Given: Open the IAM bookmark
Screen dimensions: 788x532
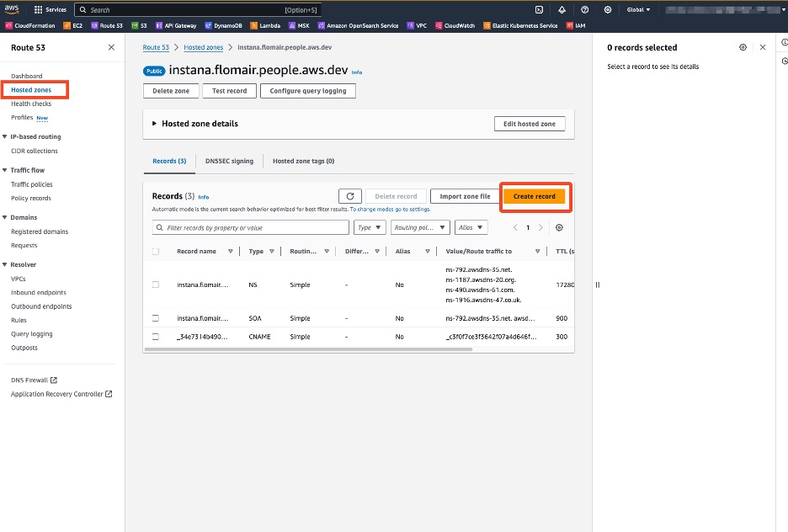Looking at the screenshot, I should tap(576, 25).
